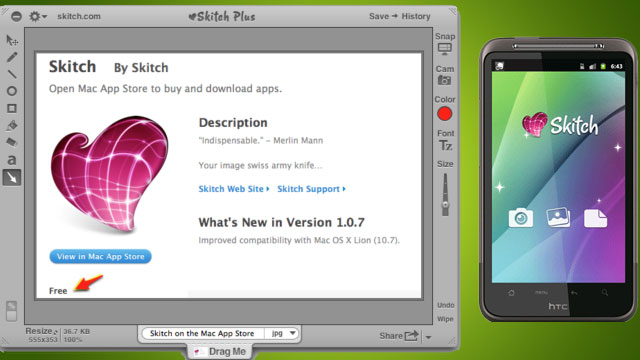This screenshot has height=360, width=640.
Task: Select the paint fill tool
Action: pyautogui.click(x=12, y=125)
